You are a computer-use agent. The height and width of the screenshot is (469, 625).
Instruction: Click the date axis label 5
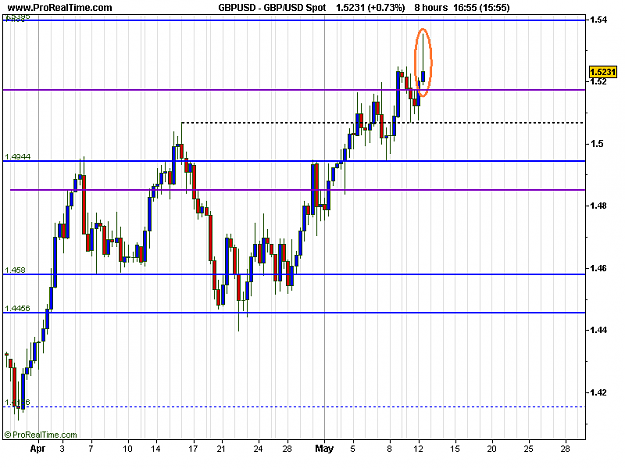353,449
